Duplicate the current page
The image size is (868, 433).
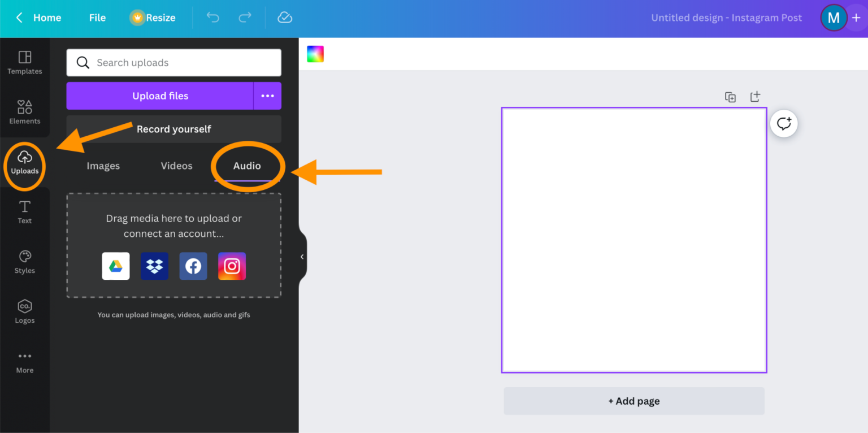730,97
